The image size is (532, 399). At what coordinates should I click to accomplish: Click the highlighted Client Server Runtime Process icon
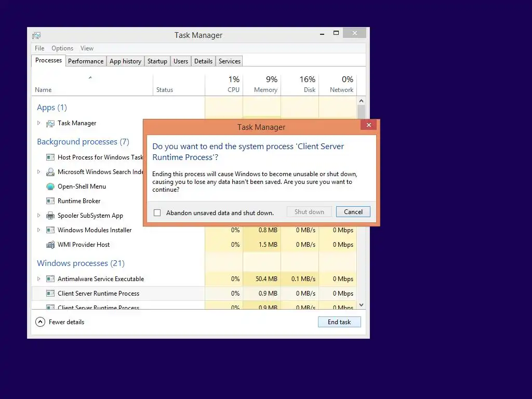(50, 294)
